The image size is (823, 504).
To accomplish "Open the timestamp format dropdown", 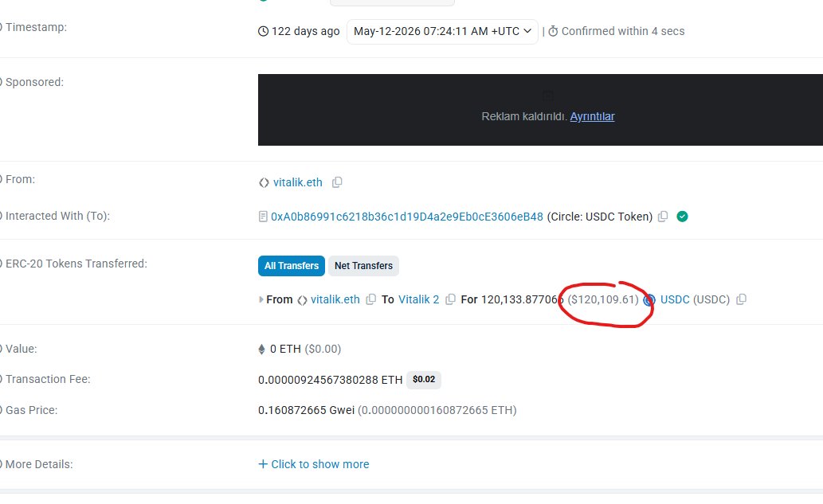I will point(442,32).
